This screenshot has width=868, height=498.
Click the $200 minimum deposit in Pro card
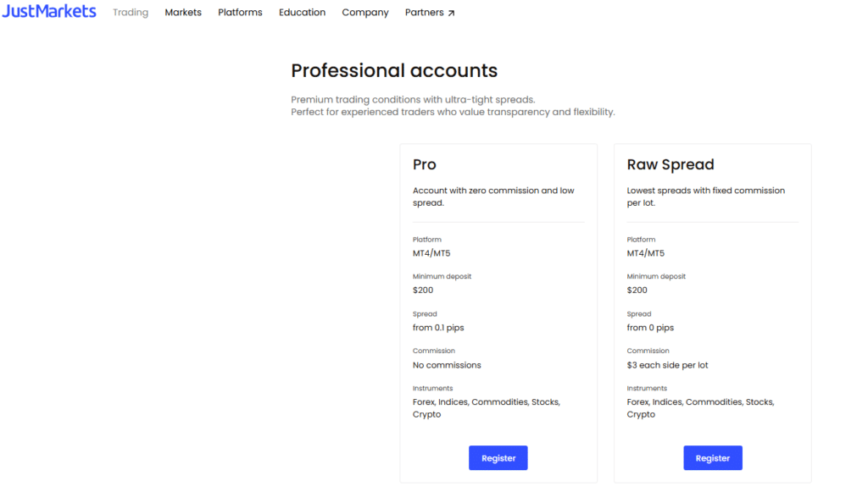423,290
